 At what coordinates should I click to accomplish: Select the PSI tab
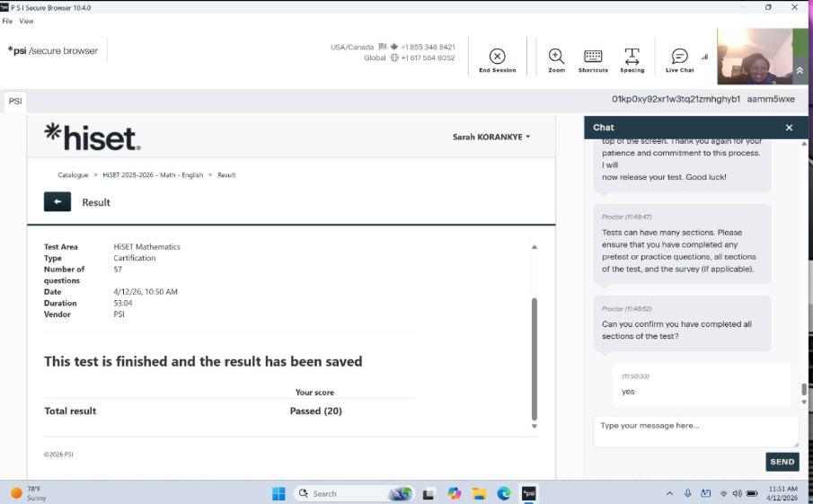coord(15,102)
